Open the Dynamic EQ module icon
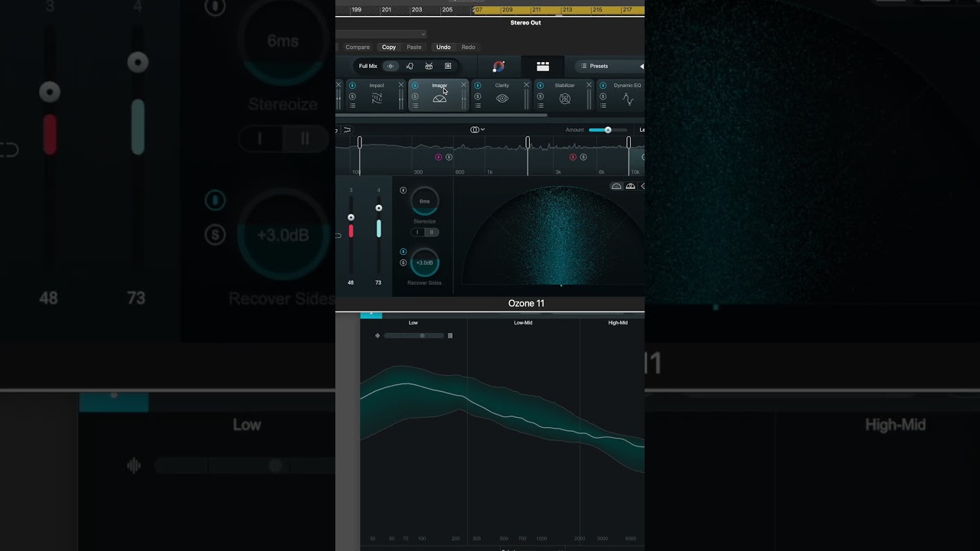980x551 pixels. coord(628,99)
